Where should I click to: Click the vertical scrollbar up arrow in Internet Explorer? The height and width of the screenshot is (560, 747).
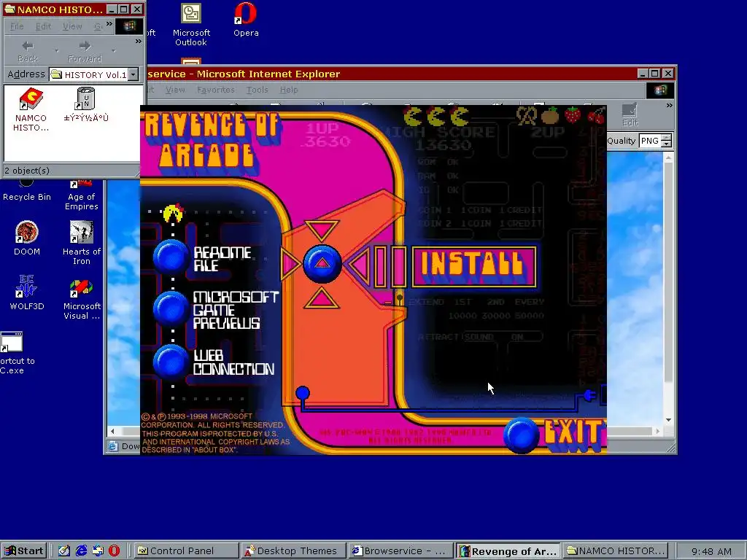[668, 157]
